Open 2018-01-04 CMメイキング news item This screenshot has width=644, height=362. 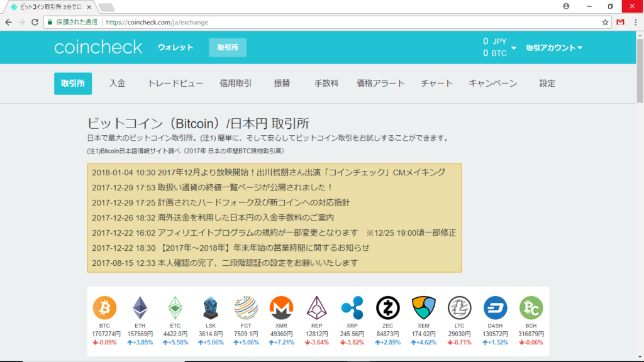[269, 172]
